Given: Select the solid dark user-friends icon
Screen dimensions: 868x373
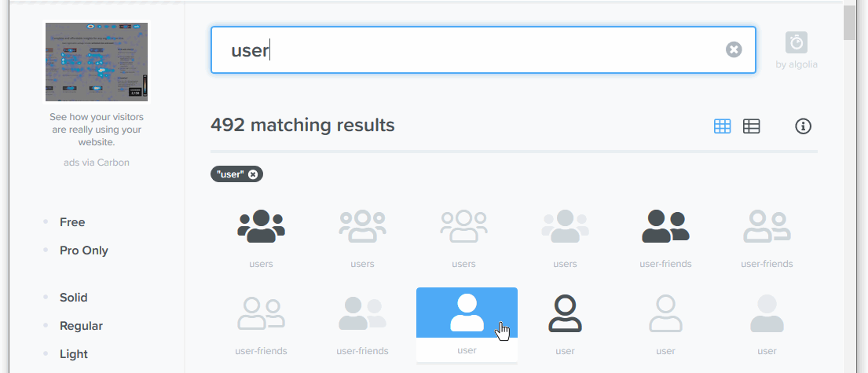Looking at the screenshot, I should point(665,226).
